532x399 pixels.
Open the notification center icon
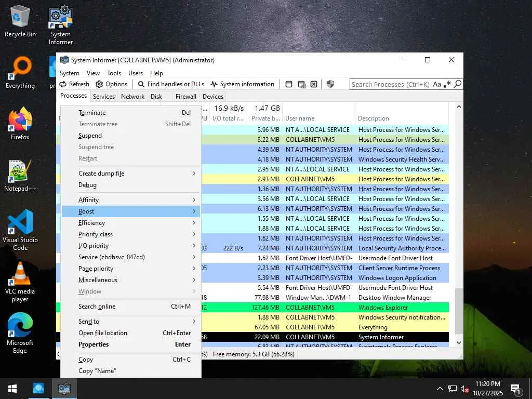(x=516, y=389)
